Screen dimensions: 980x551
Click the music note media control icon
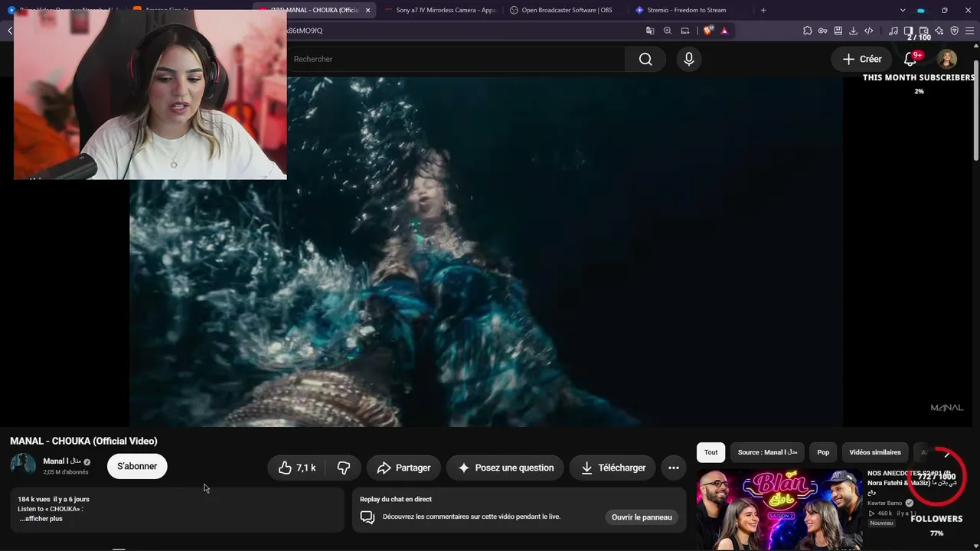click(893, 31)
